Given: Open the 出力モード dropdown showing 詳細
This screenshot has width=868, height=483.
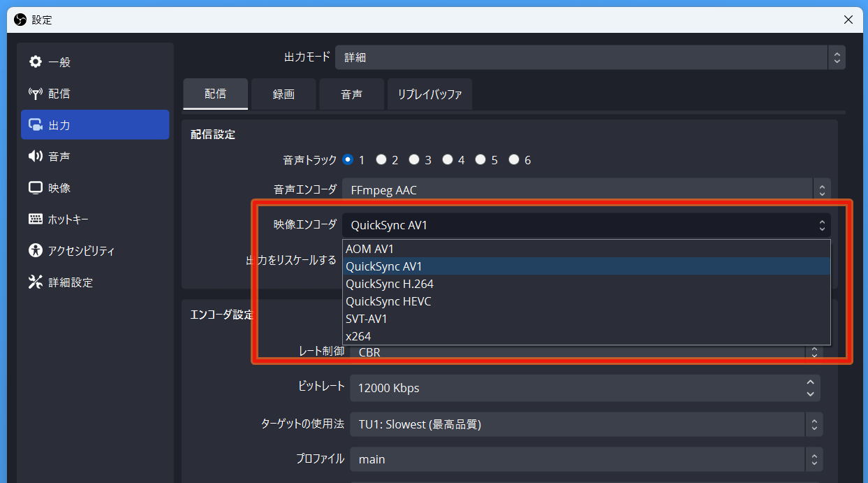Looking at the screenshot, I should [x=590, y=57].
